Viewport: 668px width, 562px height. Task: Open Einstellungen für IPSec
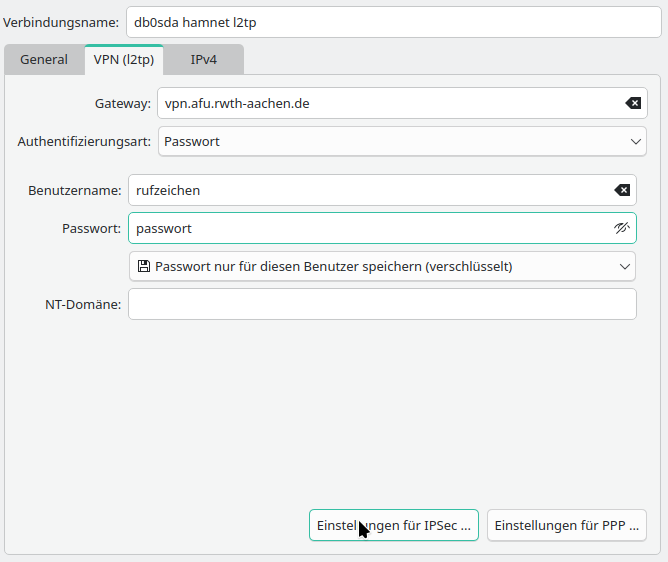coord(394,526)
